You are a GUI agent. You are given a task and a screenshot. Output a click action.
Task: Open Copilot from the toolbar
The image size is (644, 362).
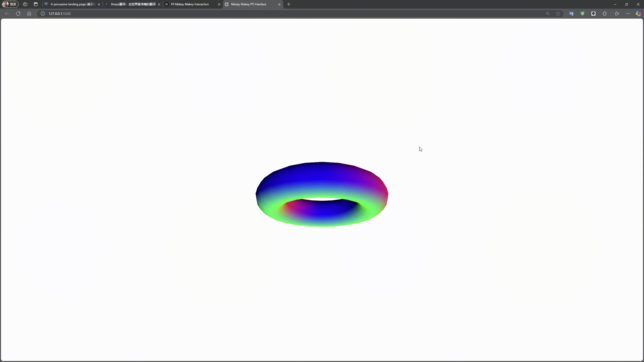(638, 14)
